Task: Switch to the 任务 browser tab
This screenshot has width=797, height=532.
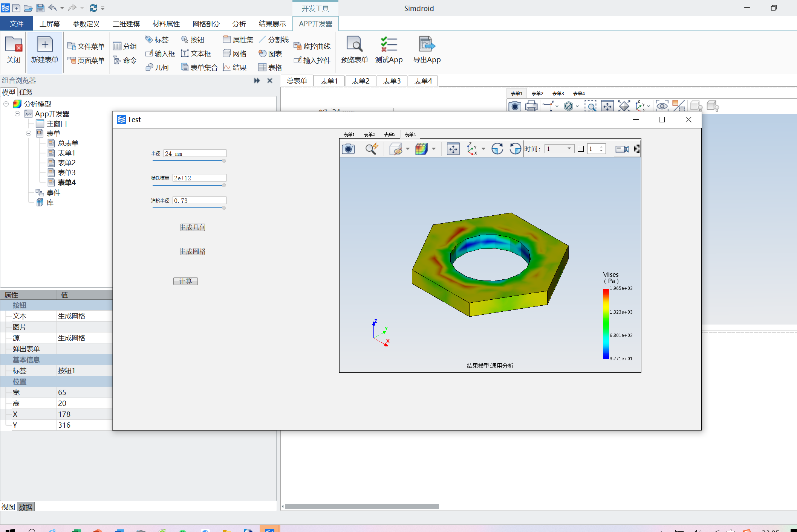Action: pos(26,92)
